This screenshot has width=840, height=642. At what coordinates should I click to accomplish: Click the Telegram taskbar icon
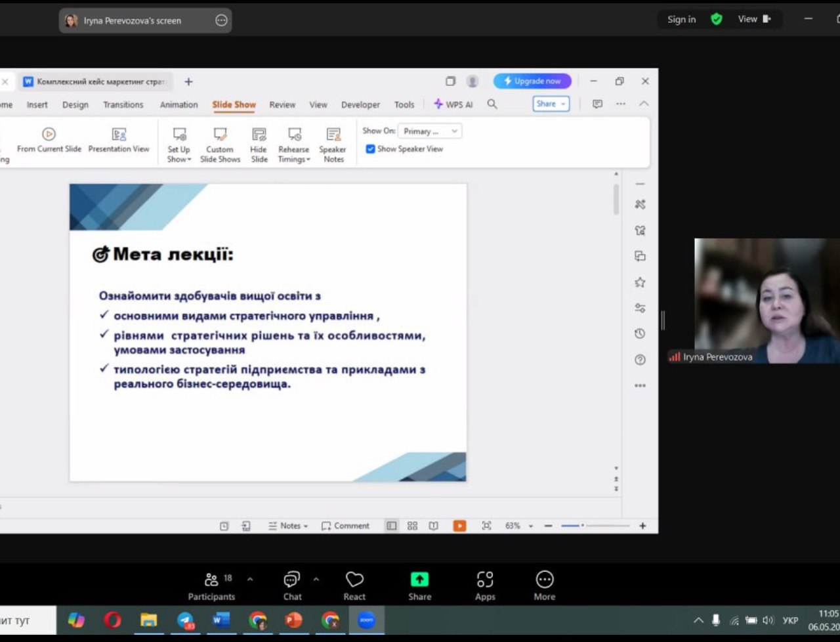[x=186, y=620]
